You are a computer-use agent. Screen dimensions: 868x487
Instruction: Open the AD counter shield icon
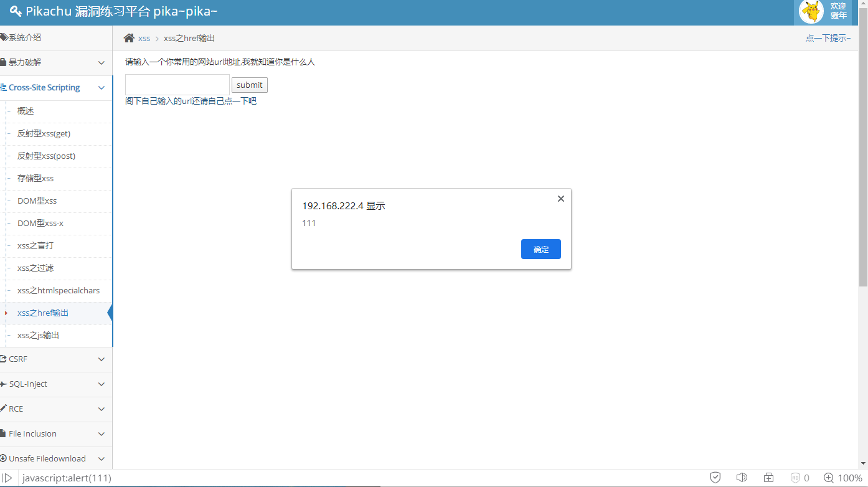point(795,477)
